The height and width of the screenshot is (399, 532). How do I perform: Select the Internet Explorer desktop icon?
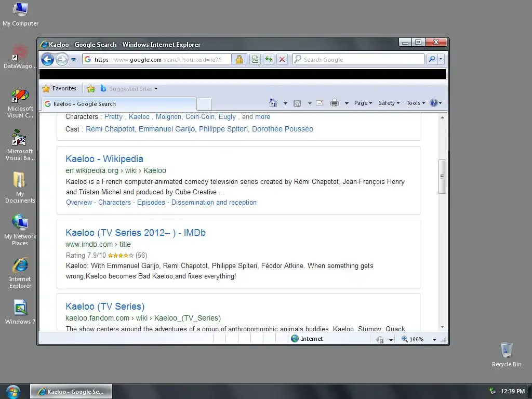coord(20,273)
